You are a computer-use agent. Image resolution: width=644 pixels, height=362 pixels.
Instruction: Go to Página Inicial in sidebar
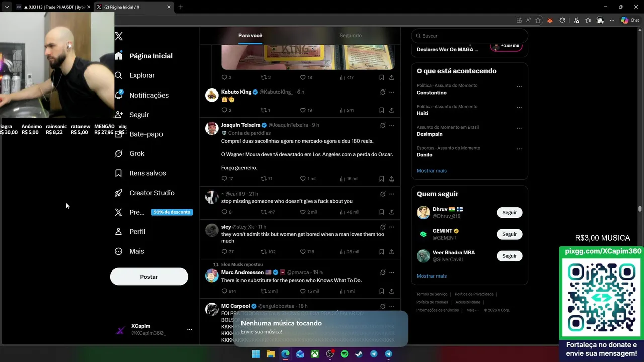click(143, 56)
